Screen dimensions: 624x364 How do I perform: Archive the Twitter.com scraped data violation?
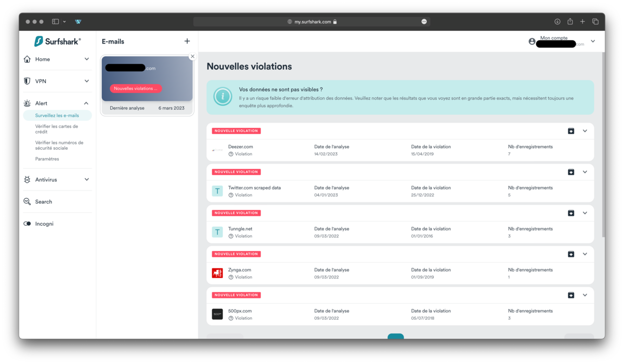[x=571, y=172]
